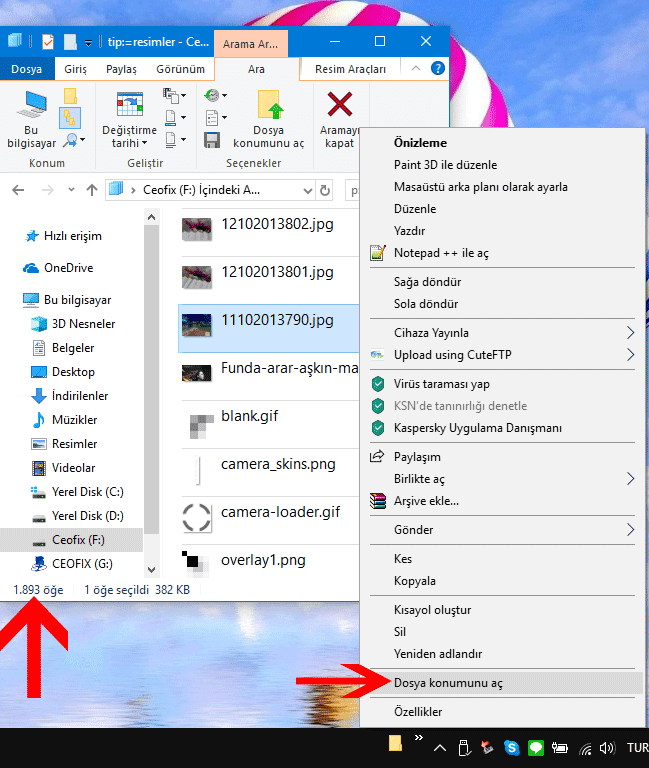
Task: Select Yerel Disk (C:) drive
Action: tap(88, 492)
